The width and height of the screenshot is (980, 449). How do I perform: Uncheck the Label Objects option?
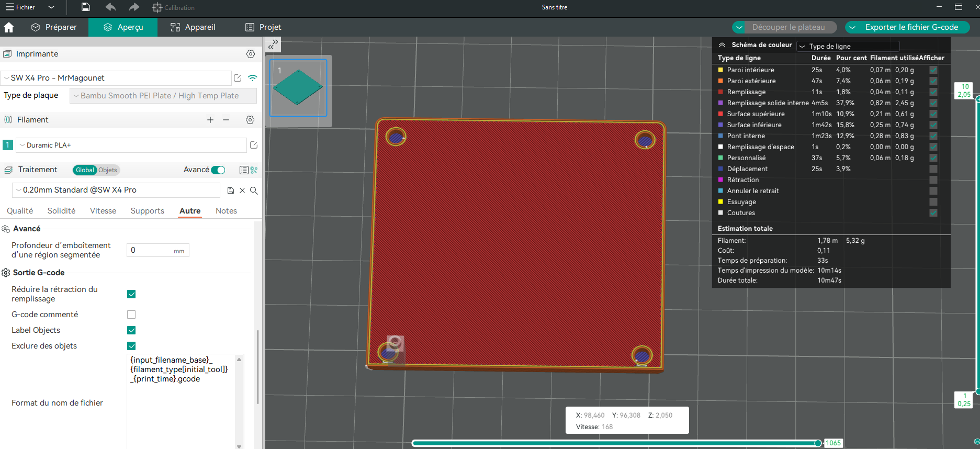click(131, 330)
